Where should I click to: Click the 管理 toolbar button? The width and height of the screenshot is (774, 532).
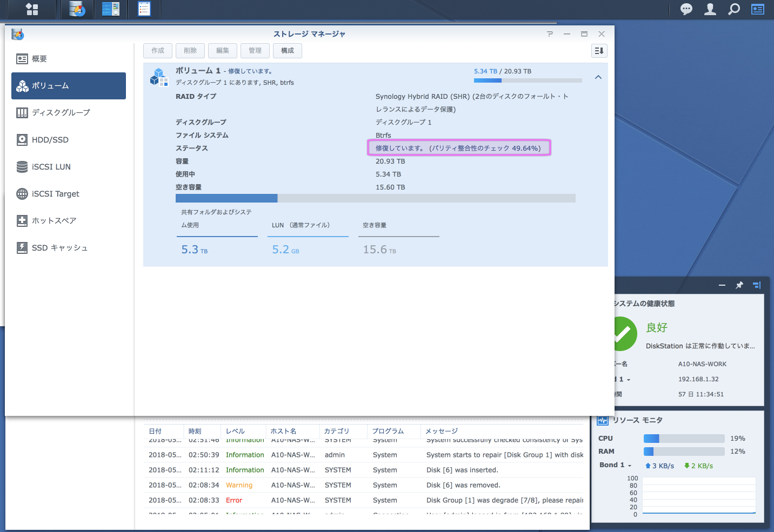255,51
